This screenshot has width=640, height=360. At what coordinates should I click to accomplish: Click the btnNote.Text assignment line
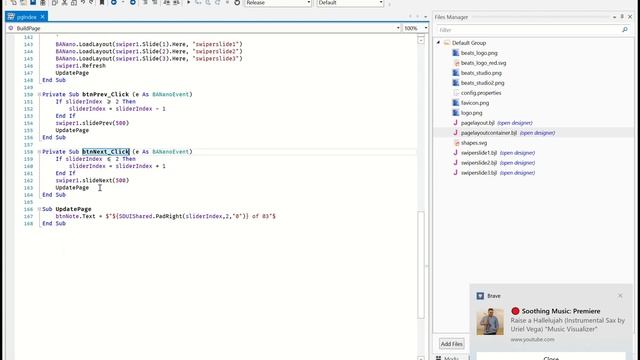(x=166, y=216)
